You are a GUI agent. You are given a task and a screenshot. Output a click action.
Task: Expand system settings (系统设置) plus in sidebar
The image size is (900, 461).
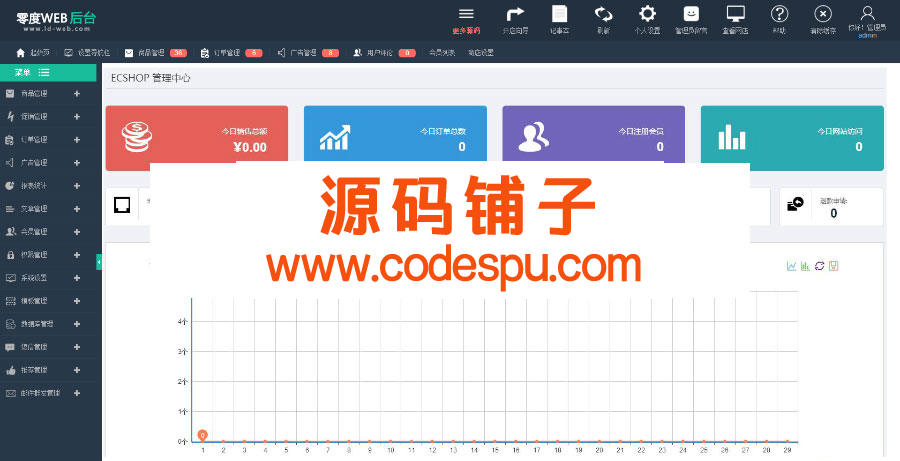[77, 278]
